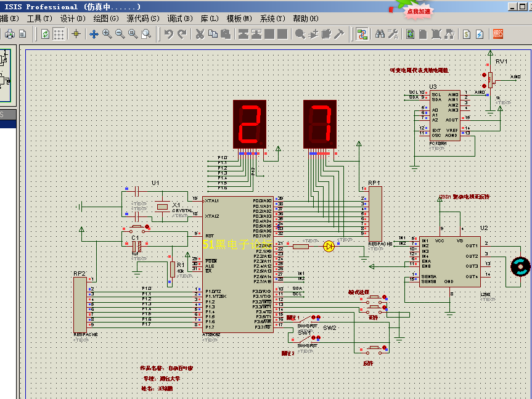The height and width of the screenshot is (399, 532).
Task: Select the RP2 resistor pack component
Action: coord(80,305)
